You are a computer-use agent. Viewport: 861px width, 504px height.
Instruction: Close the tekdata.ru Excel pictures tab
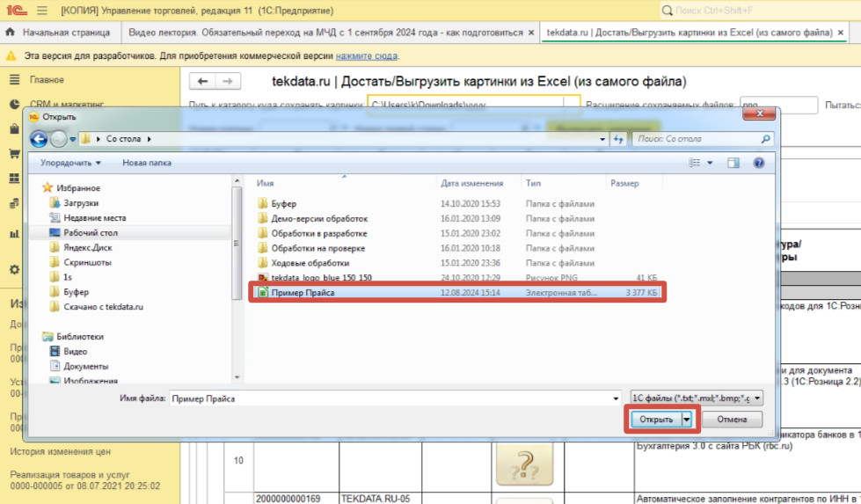(x=840, y=33)
